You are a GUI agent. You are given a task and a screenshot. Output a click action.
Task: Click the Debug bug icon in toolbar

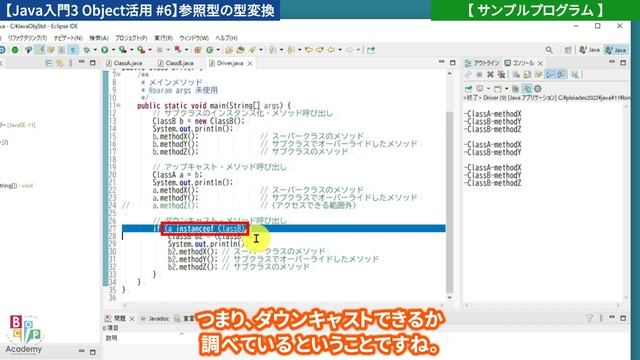[x=86, y=50]
